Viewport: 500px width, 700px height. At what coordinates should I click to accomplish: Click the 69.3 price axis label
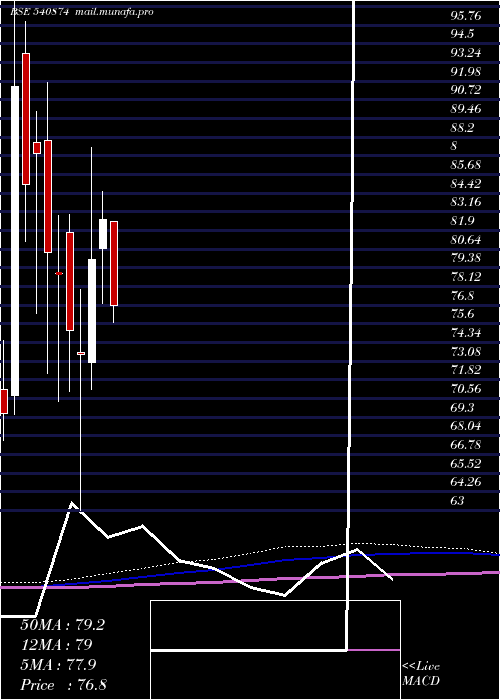coord(462,408)
